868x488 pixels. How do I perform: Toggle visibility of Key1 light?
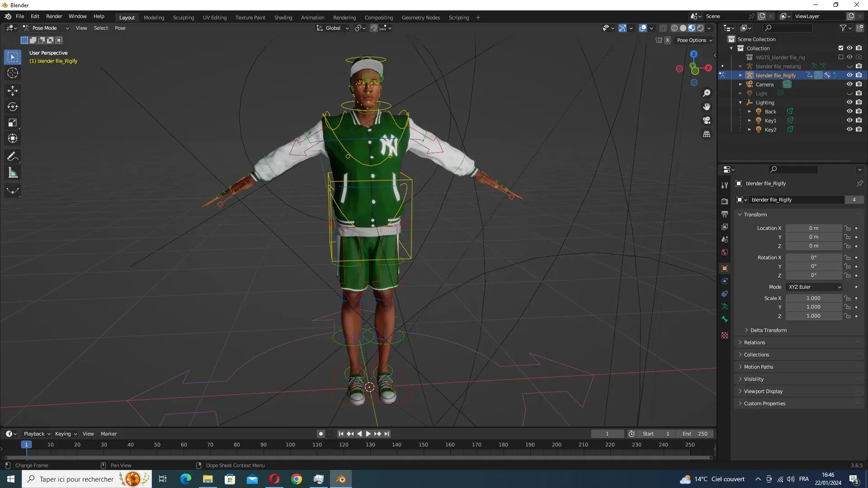849,121
